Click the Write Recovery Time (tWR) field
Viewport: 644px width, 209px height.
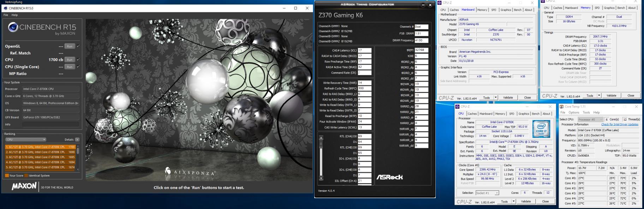(365, 83)
